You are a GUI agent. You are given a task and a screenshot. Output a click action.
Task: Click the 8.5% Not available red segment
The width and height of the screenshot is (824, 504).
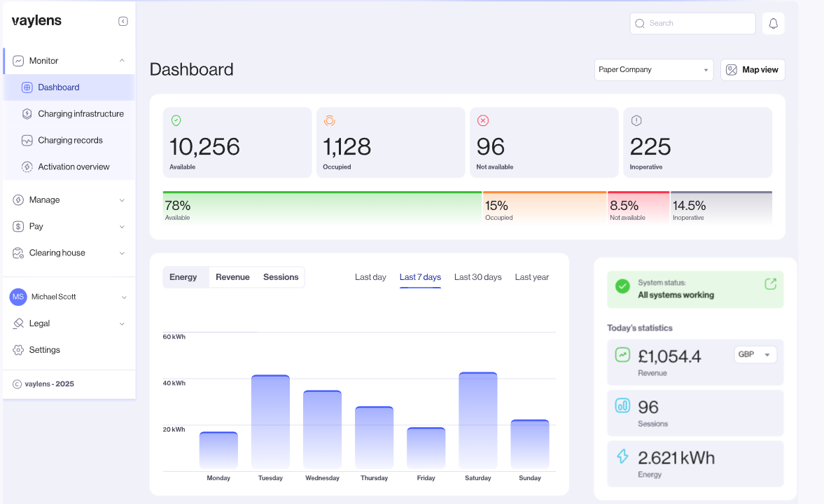click(638, 208)
